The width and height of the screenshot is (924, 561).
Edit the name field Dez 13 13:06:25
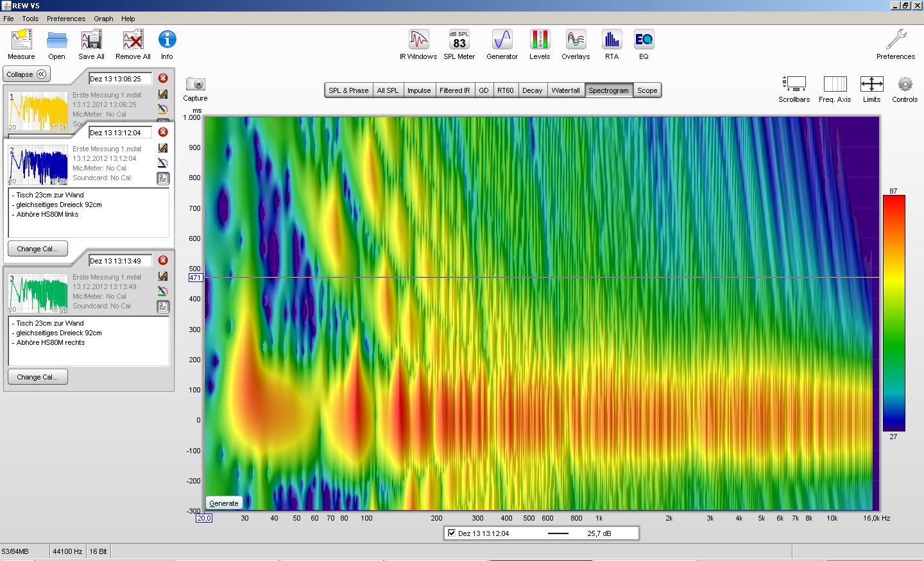click(121, 79)
